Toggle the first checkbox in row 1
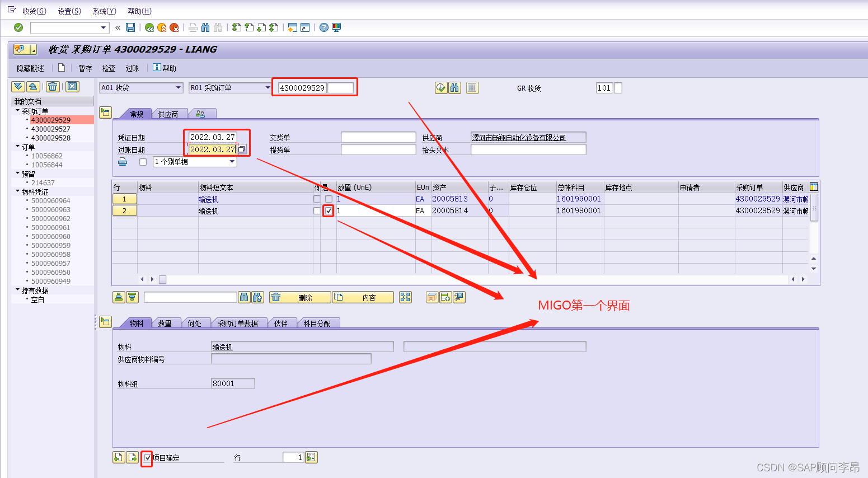 (x=317, y=199)
